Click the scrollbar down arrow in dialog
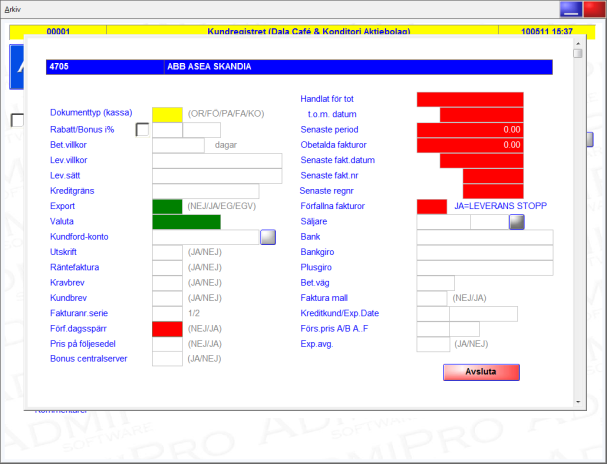The height and width of the screenshot is (464, 607). 578,402
